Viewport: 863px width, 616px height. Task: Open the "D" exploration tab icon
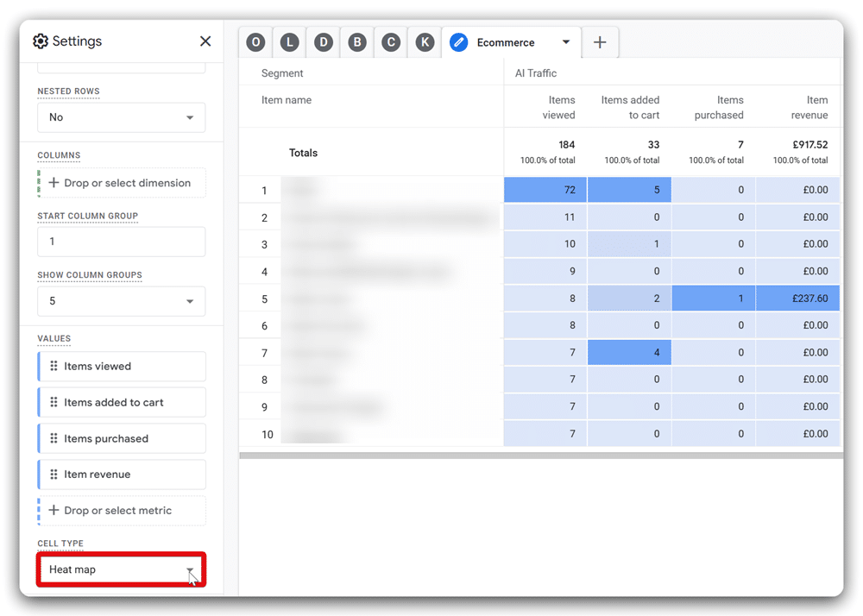(x=323, y=41)
